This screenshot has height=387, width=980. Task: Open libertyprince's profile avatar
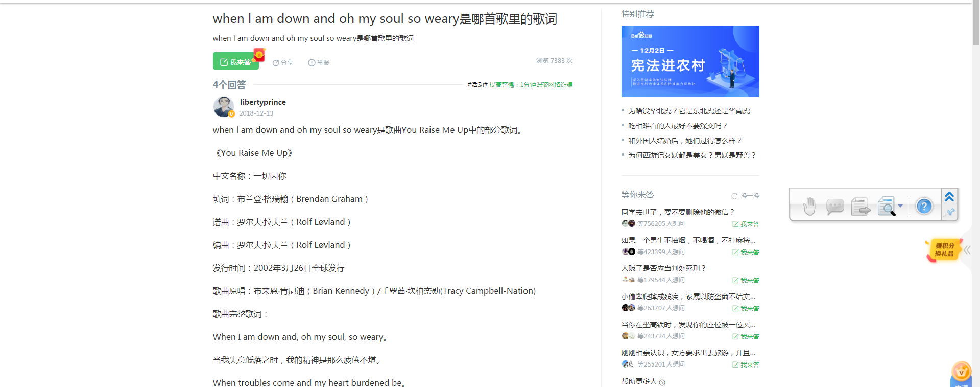coord(224,107)
